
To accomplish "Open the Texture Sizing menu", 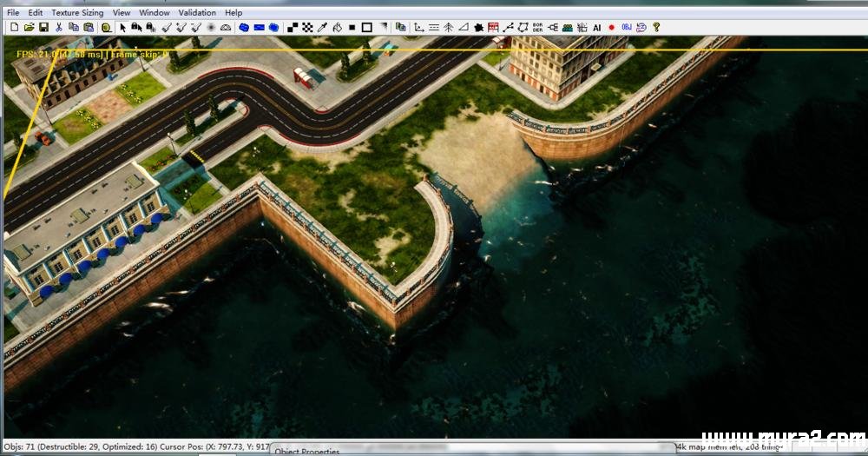I will (76, 13).
